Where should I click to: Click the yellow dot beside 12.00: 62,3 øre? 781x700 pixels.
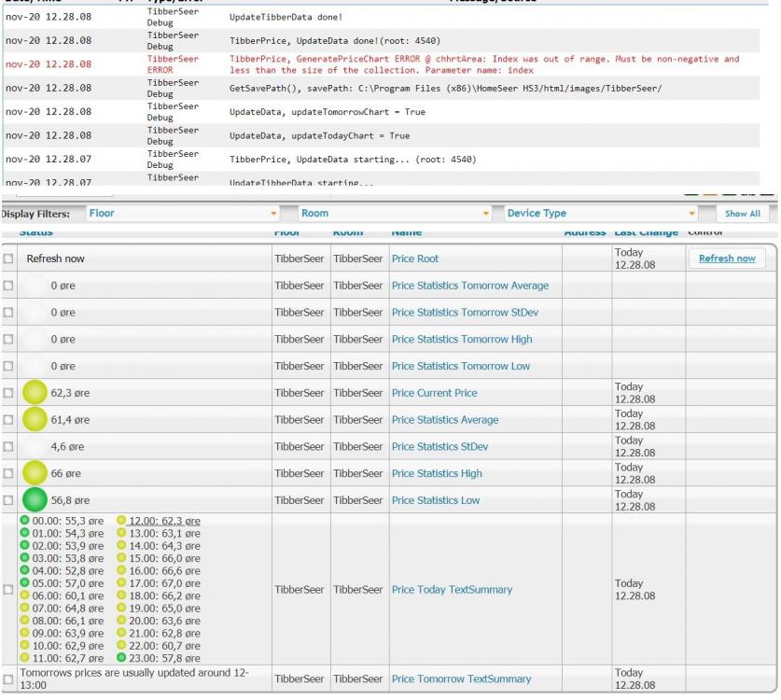coord(122,521)
